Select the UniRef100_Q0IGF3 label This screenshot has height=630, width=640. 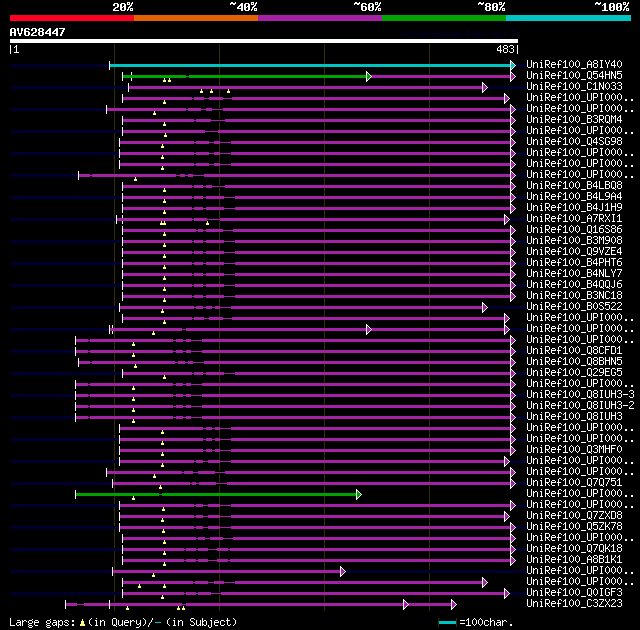click(574, 593)
